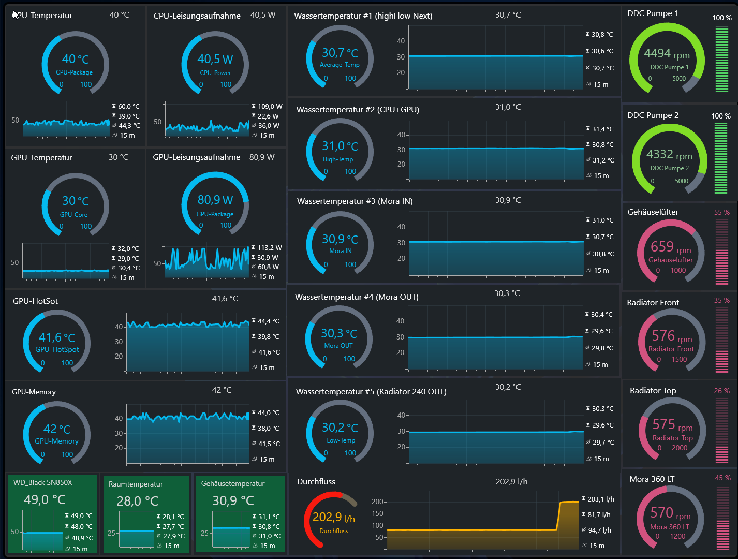Select the red Durchfluss flow gauge

coord(331,519)
